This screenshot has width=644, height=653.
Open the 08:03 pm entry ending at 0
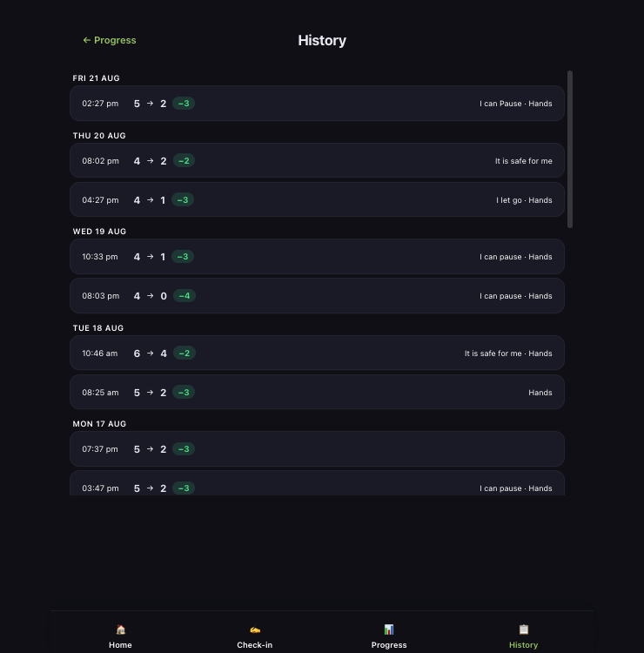317,296
